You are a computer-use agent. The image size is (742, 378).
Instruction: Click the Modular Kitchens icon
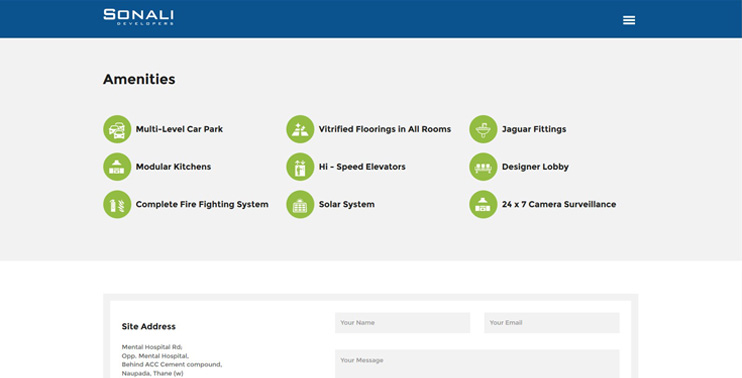pos(117,167)
